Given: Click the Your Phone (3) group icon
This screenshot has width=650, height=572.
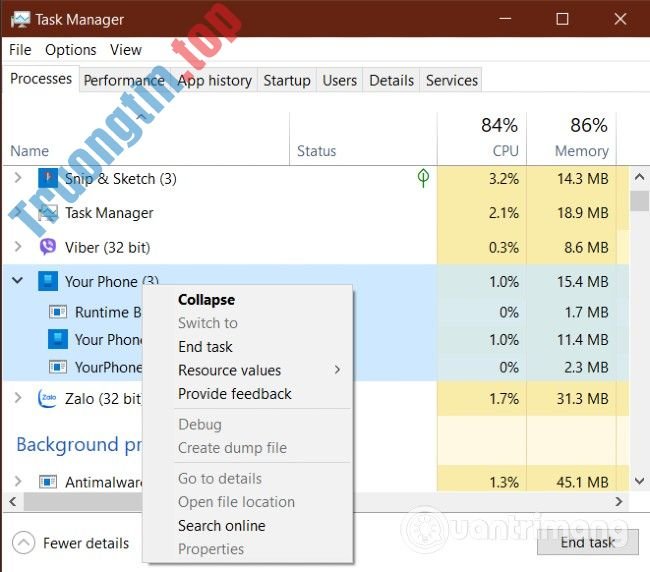Looking at the screenshot, I should point(48,281).
